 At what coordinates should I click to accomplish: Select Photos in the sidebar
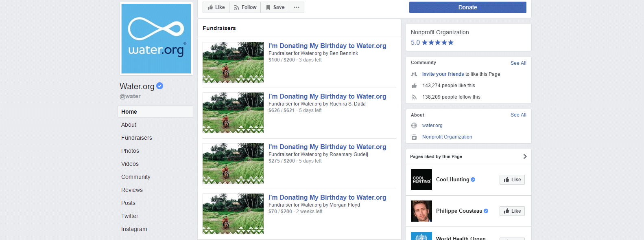coord(130,151)
